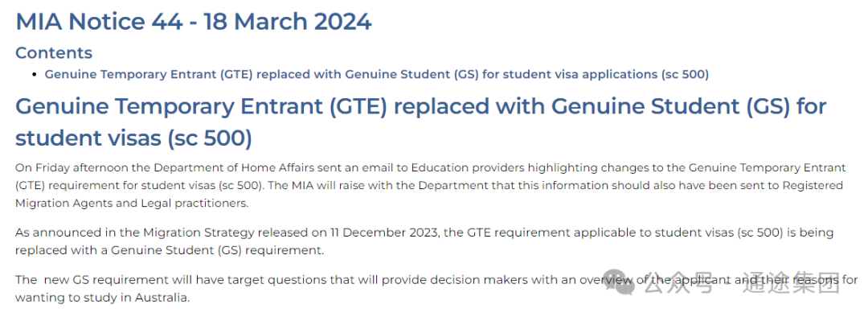Click the paragraph beginning On Friday afternoon
Screen dimensions: 868x317
click(431, 185)
